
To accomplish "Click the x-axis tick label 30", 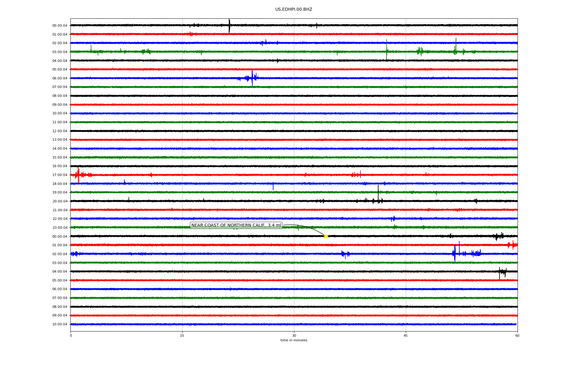I will coord(294,335).
